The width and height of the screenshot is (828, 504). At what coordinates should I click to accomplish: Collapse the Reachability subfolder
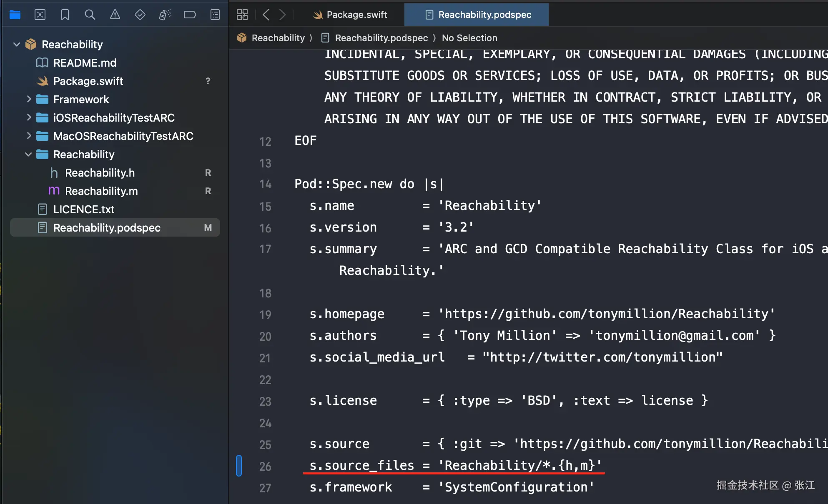(28, 155)
